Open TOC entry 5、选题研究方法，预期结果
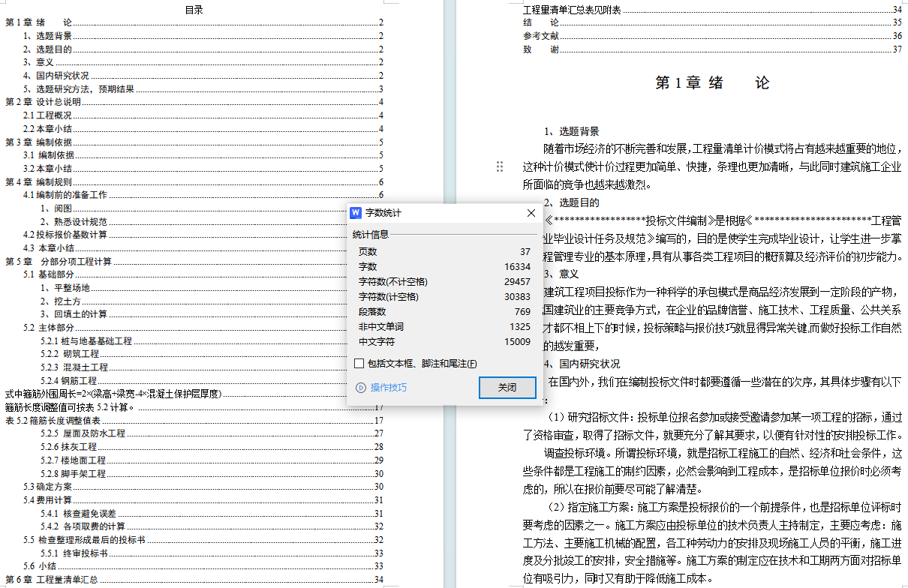908x588 pixels. 203,89
